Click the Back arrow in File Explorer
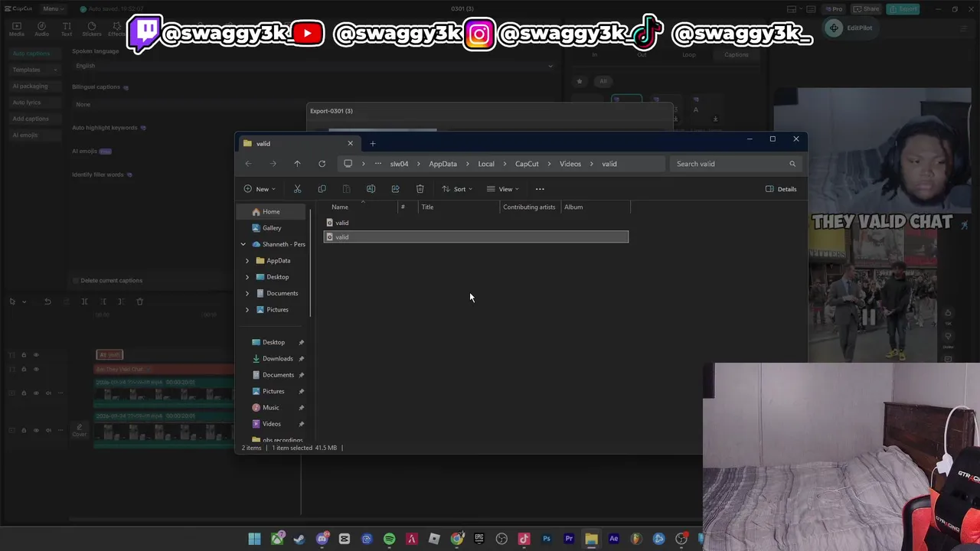The height and width of the screenshot is (551, 980). (x=248, y=164)
